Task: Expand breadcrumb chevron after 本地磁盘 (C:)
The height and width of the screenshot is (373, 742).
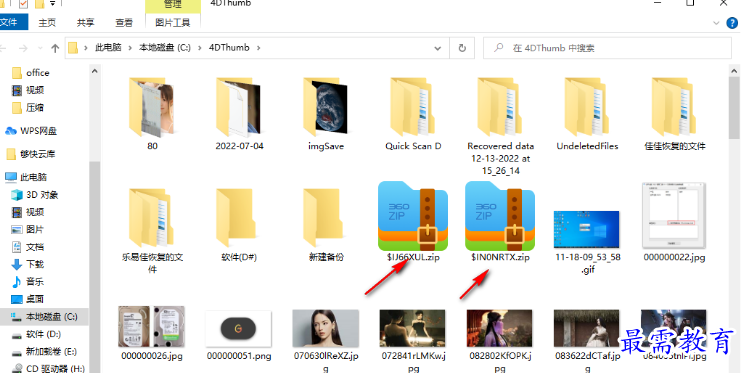Action: point(200,48)
